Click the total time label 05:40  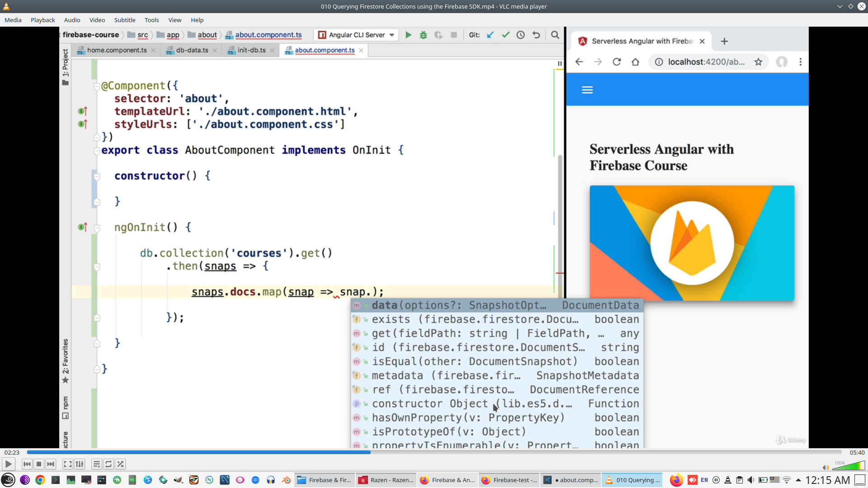857,452
